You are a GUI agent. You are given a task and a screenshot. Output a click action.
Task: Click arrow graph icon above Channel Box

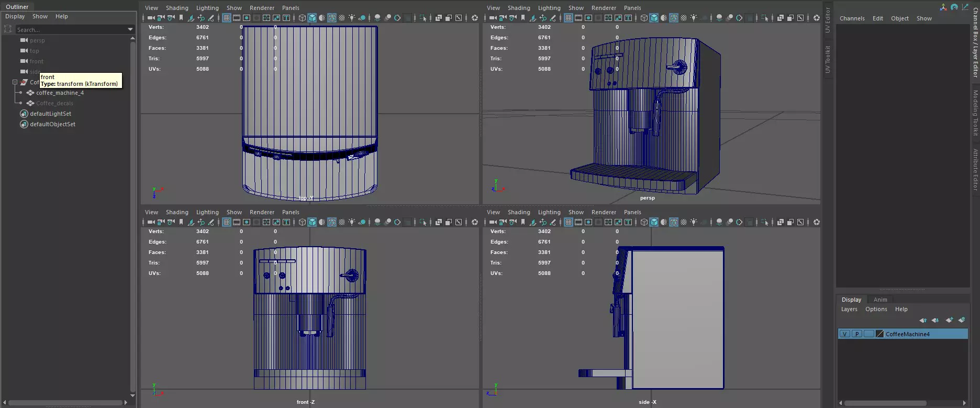965,7
